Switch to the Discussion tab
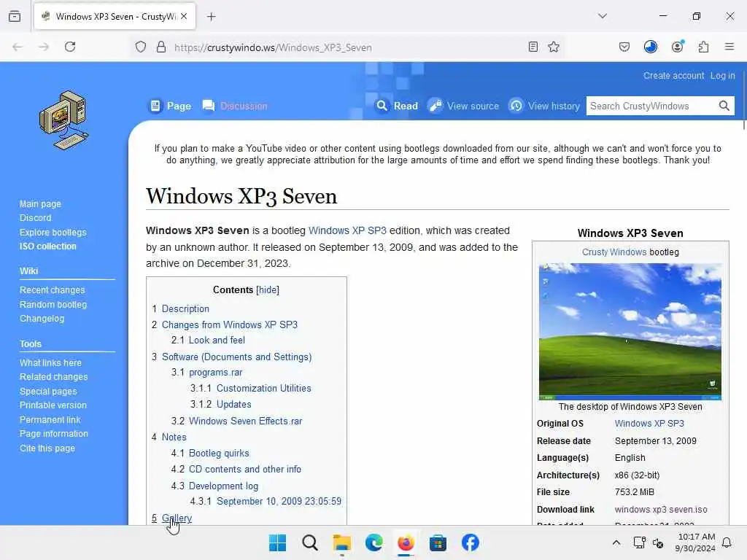The height and width of the screenshot is (560, 747). click(x=235, y=106)
